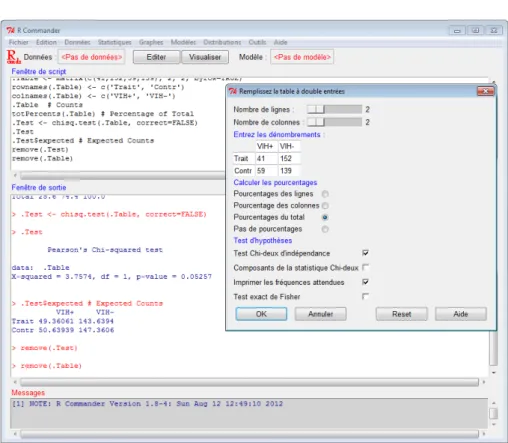Open the Graphes menu
Screen dimensions: 508x443
pos(151,42)
